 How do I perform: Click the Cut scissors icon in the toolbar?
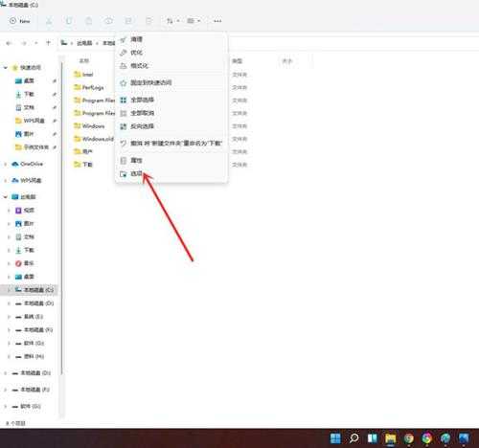tap(49, 21)
